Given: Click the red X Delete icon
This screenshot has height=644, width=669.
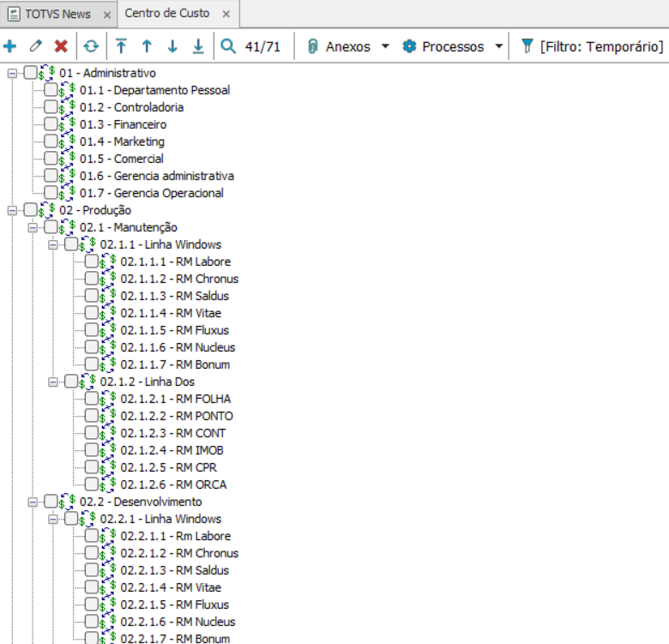Looking at the screenshot, I should coord(62,46).
